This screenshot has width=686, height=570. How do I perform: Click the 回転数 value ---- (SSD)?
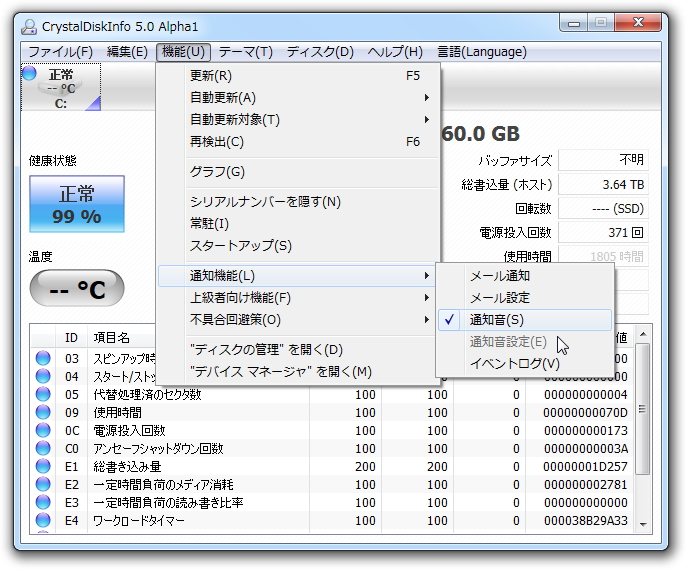(603, 208)
